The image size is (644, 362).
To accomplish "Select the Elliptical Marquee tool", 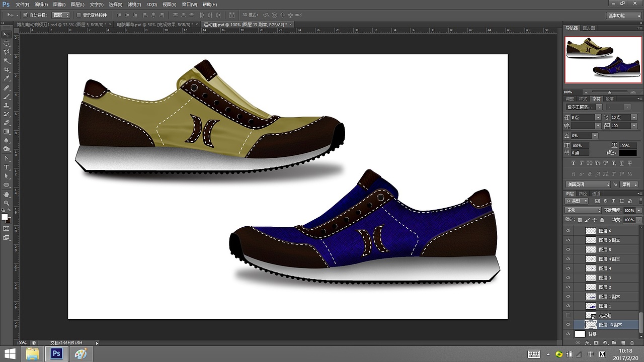I will pos(7,43).
